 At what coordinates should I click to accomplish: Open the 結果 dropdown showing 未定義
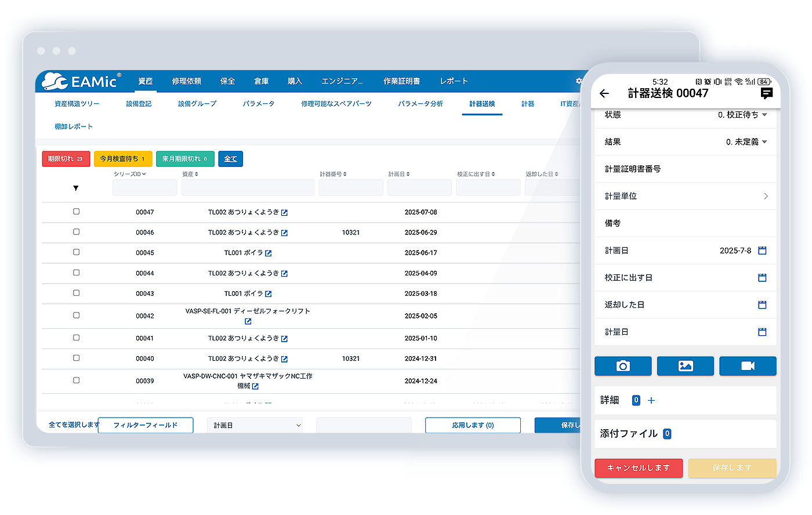[746, 142]
